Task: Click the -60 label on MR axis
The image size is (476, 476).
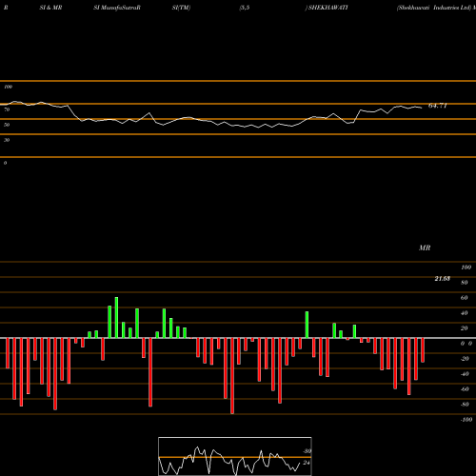Action: pyautogui.click(x=465, y=389)
